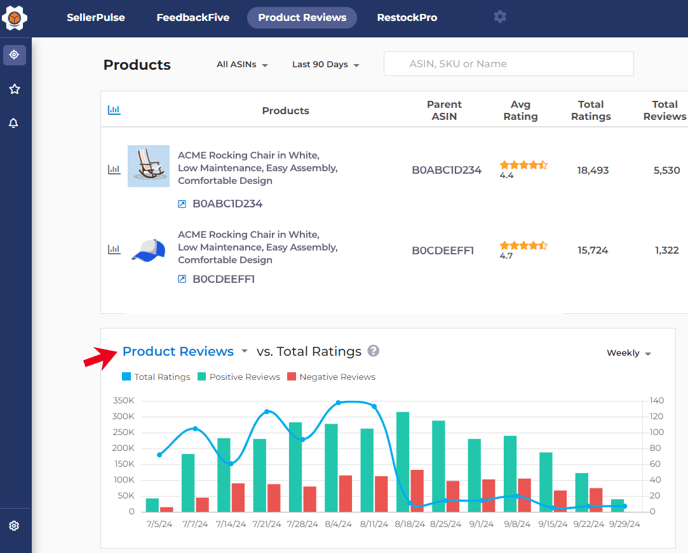This screenshot has height=553, width=688.
Task: Click the chart icon in table header
Action: [x=114, y=110]
